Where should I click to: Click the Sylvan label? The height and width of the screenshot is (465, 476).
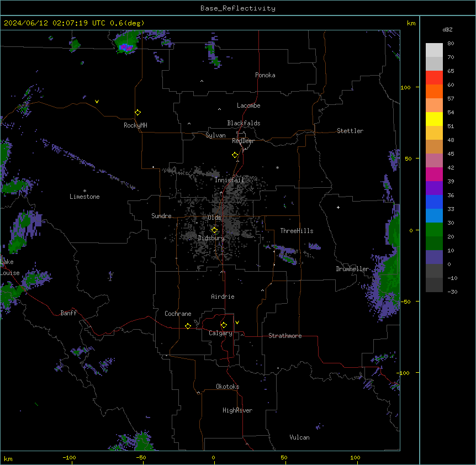click(215, 135)
